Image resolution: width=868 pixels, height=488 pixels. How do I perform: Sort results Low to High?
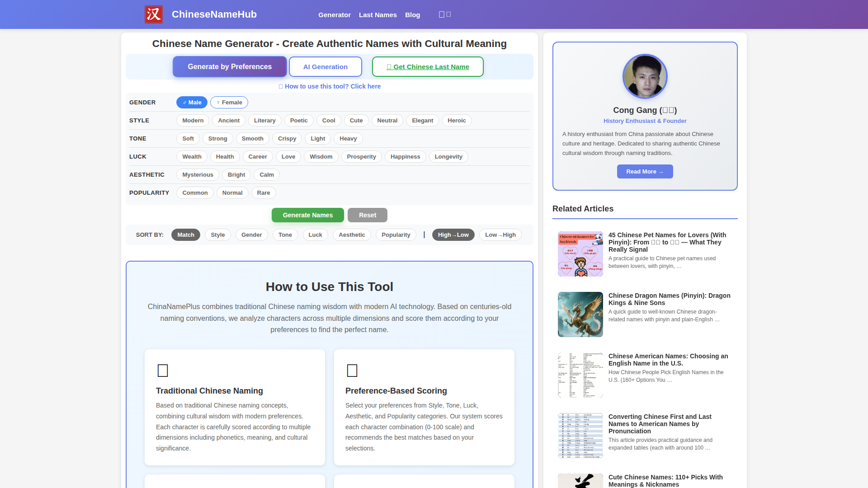pos(500,235)
